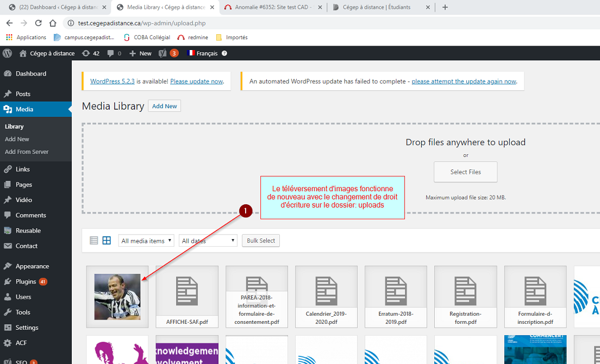This screenshot has width=600, height=364.
Task: Open the AFFICHE-SAF.pdf media thumbnail
Action: [x=187, y=297]
